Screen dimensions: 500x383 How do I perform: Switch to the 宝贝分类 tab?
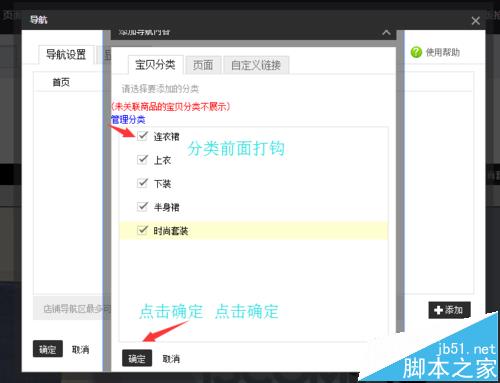click(x=155, y=64)
